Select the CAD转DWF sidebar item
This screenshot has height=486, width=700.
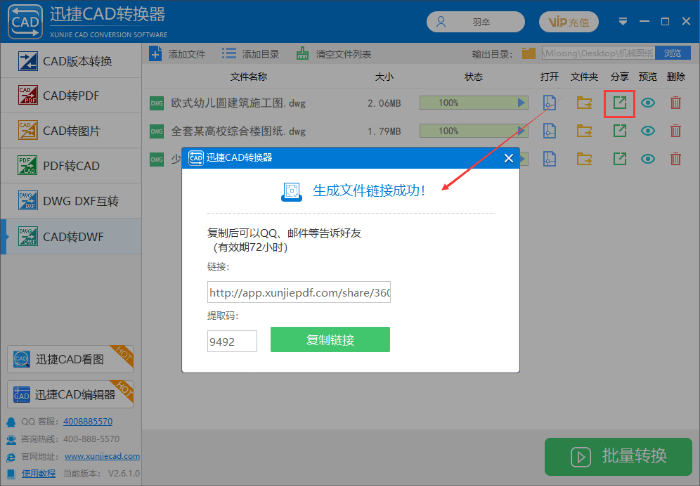click(71, 237)
